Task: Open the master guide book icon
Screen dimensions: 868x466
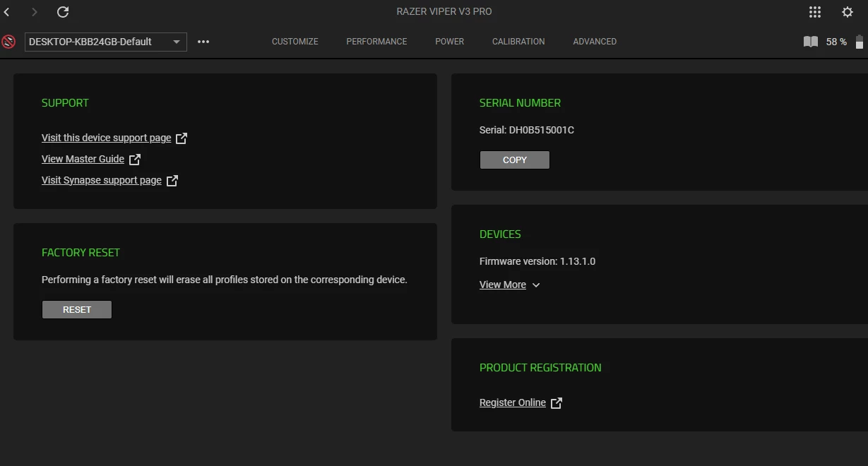Action: point(811,42)
